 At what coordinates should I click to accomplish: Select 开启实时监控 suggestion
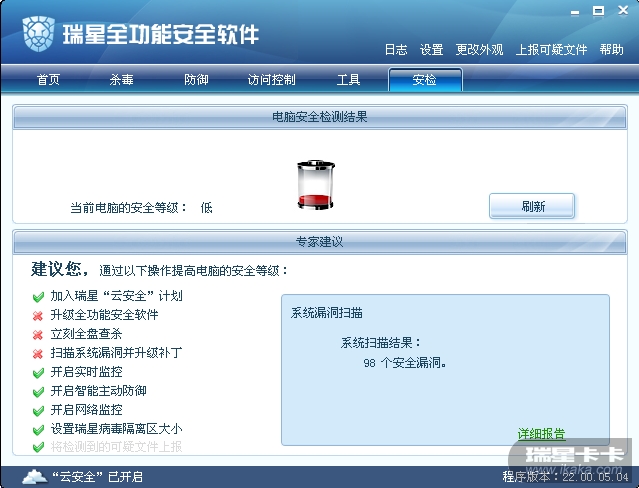coord(86,372)
